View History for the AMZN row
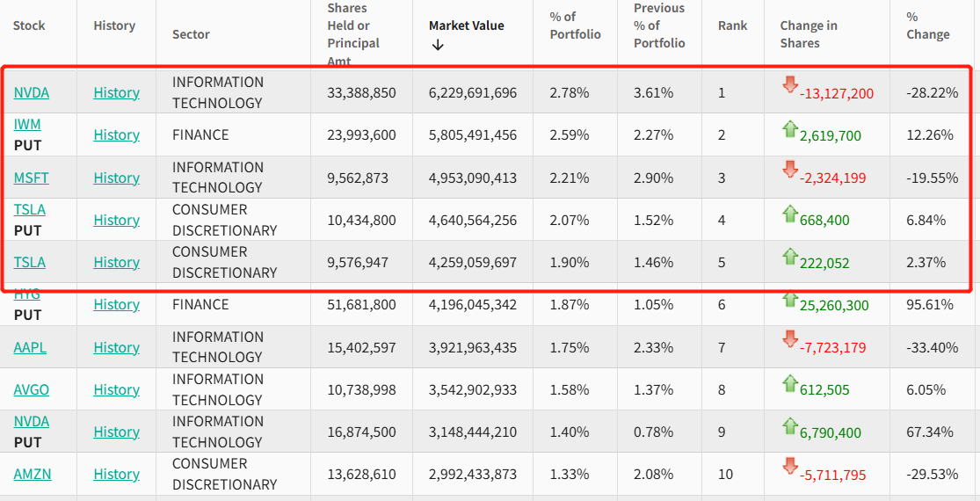 coord(116,474)
